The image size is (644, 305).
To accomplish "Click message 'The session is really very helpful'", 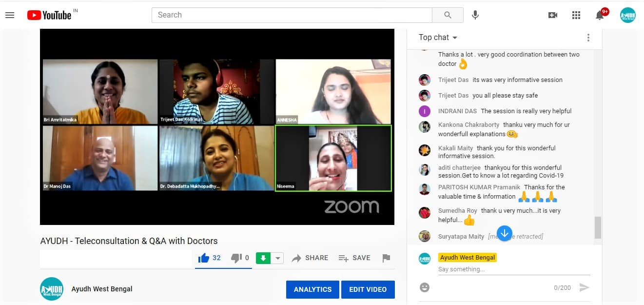I will click(526, 111).
